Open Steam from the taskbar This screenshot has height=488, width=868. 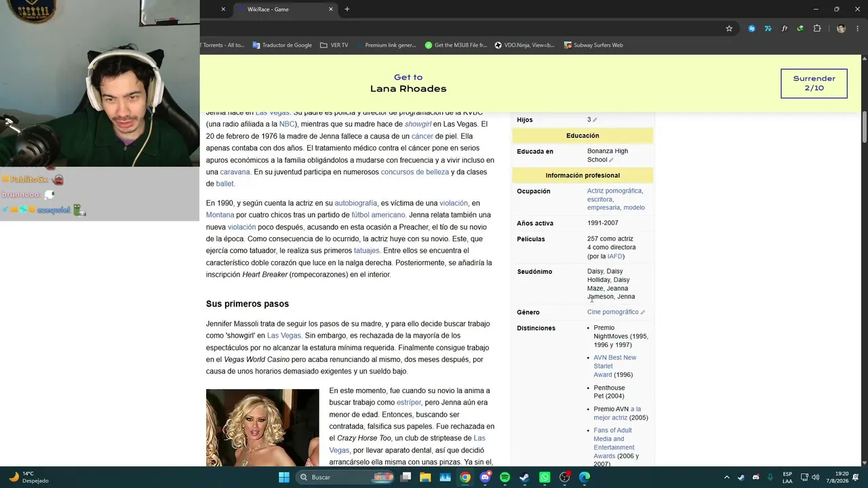coord(525,477)
